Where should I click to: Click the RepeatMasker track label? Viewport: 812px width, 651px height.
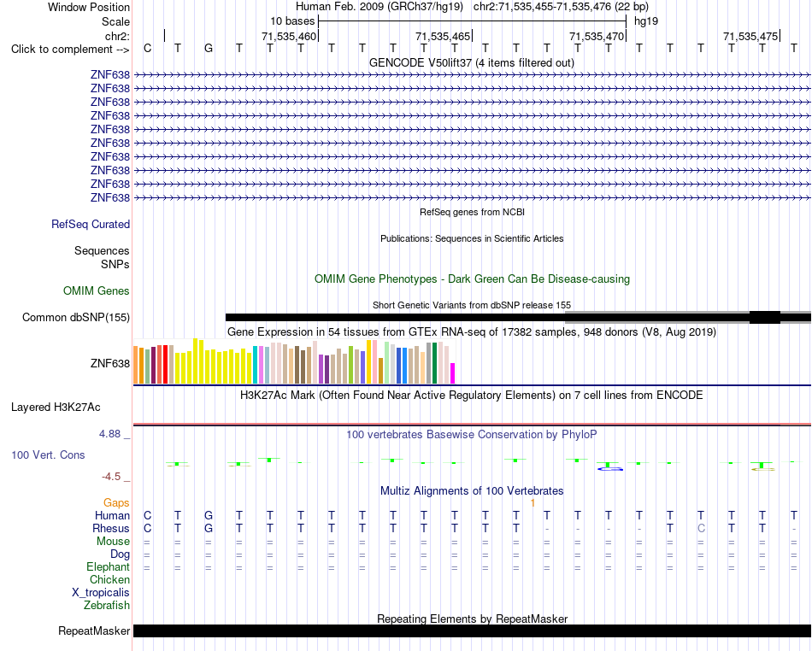94,630
